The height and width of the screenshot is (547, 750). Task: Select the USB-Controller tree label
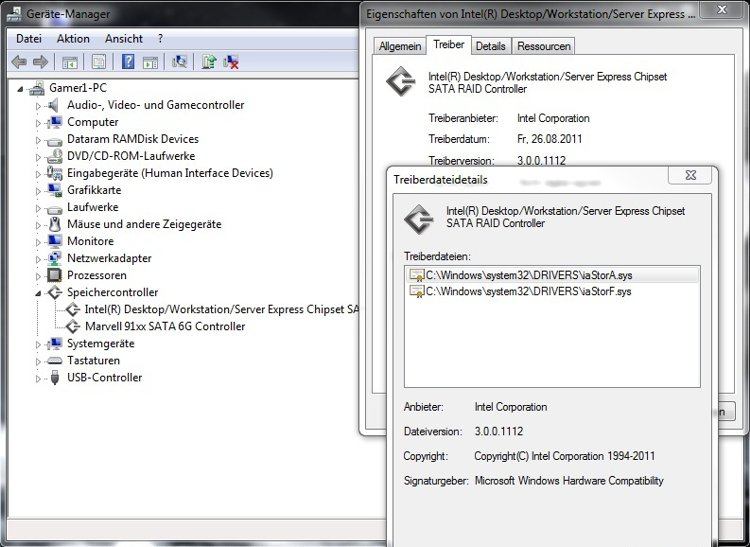[x=104, y=378]
